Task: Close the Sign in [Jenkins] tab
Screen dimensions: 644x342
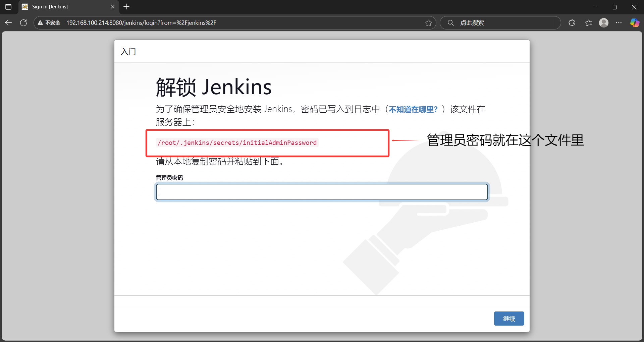Action: pyautogui.click(x=112, y=7)
